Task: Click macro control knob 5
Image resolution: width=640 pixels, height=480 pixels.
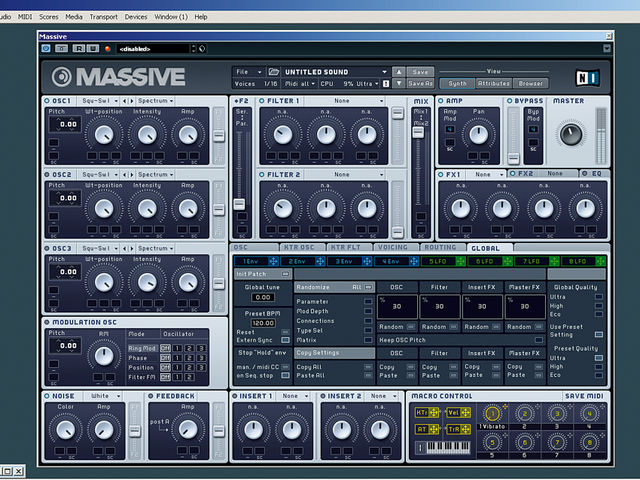Action: point(492,442)
